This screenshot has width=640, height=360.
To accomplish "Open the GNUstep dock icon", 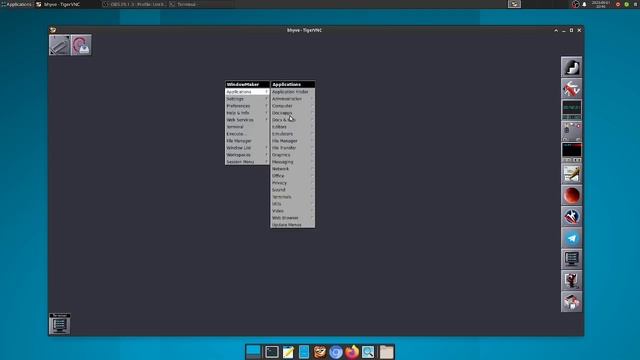I will pos(571,67).
